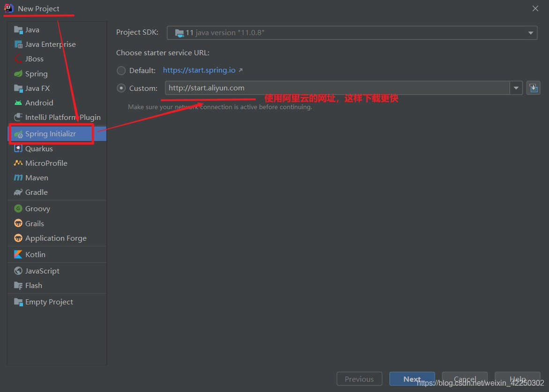Select the Spring Initializr list entry
This screenshot has width=549, height=392.
click(57, 134)
